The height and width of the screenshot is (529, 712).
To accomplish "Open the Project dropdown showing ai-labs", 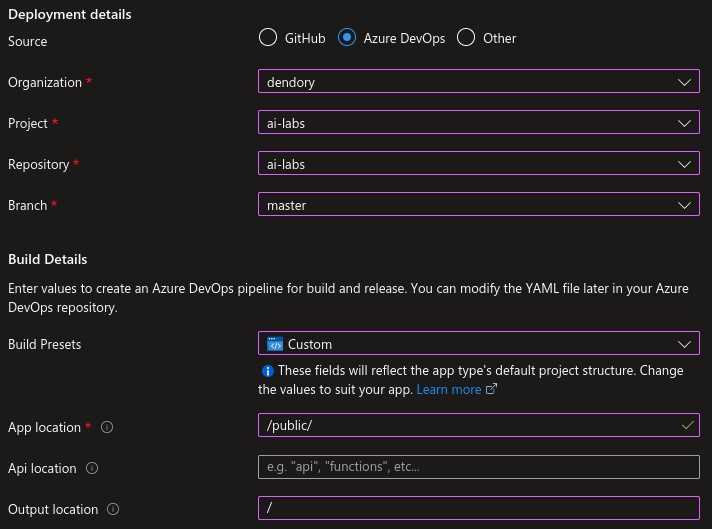I will coord(479,122).
